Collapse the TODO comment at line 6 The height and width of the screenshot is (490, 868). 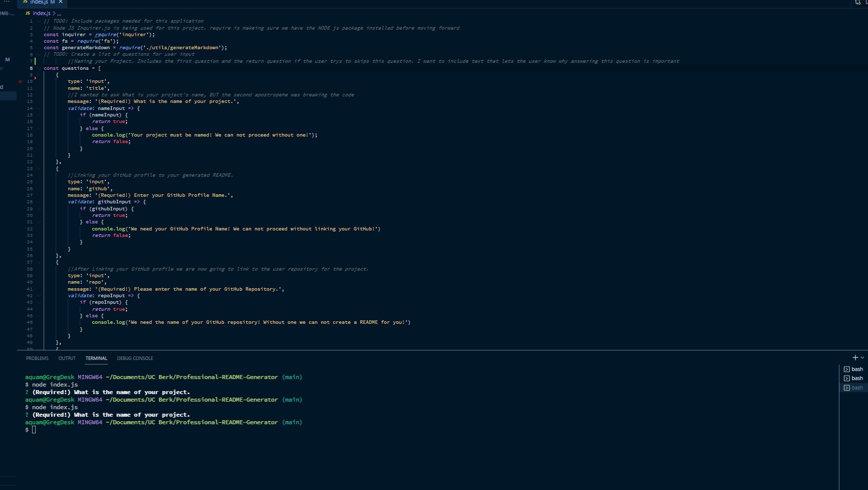click(39, 54)
